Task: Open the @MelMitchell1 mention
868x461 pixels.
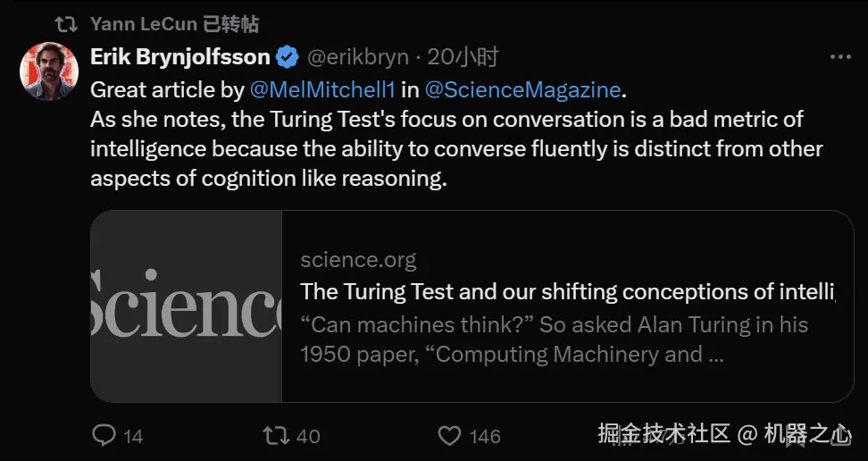Action: point(321,89)
